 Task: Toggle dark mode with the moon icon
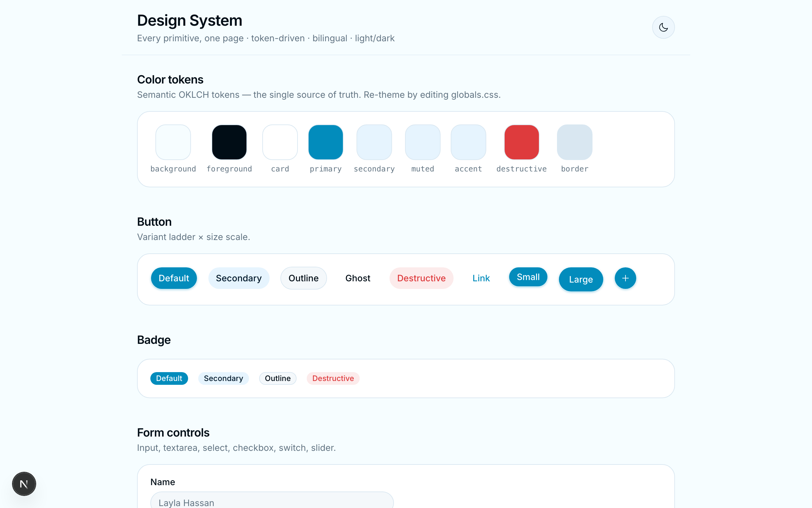(x=663, y=27)
